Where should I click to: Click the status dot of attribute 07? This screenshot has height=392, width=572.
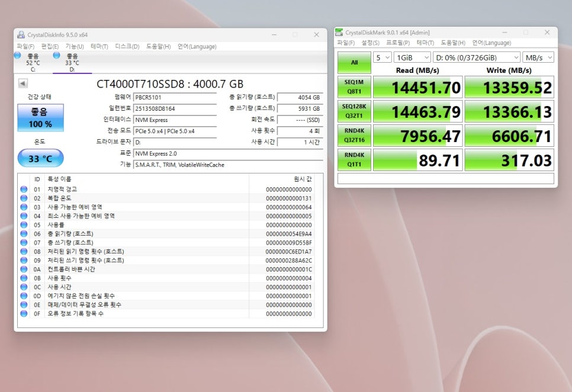(24, 243)
